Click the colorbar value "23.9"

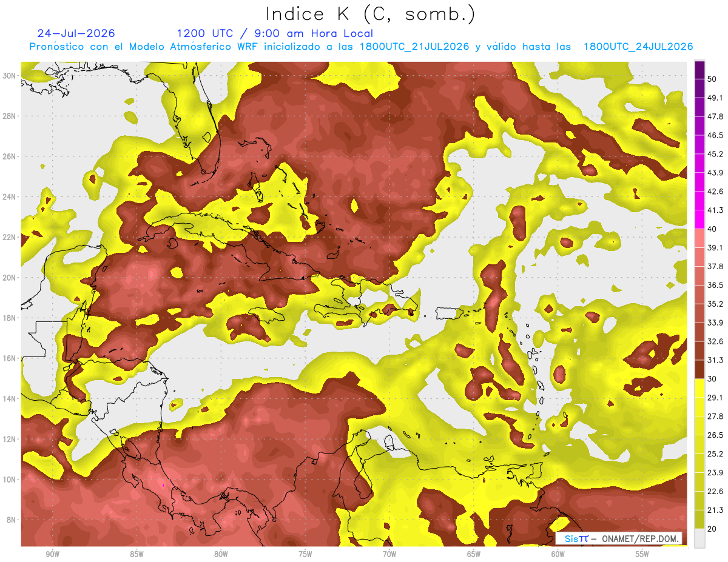tap(715, 472)
